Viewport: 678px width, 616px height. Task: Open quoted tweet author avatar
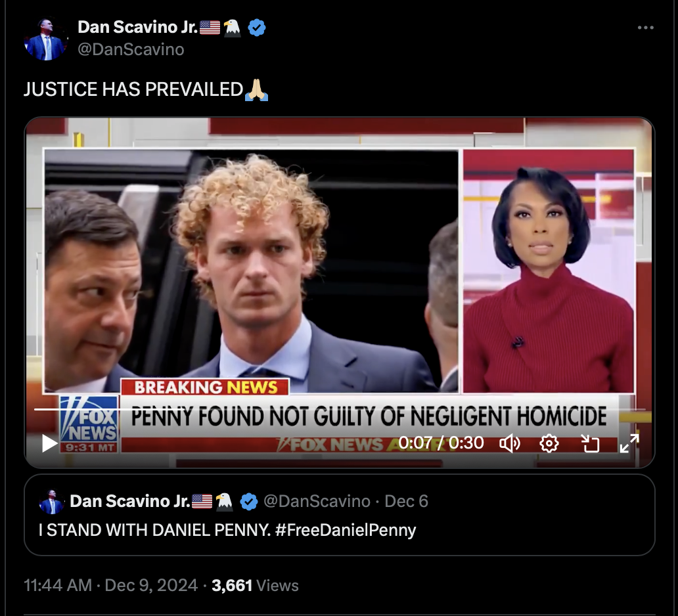(x=51, y=502)
